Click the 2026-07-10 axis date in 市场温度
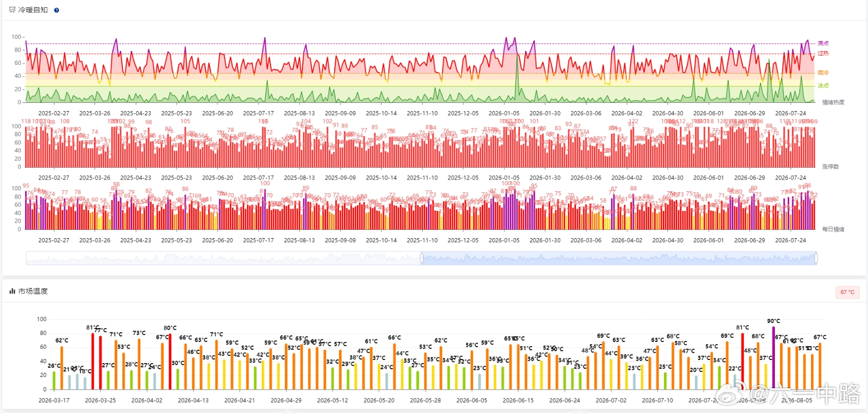868x414 pixels. pos(658,400)
